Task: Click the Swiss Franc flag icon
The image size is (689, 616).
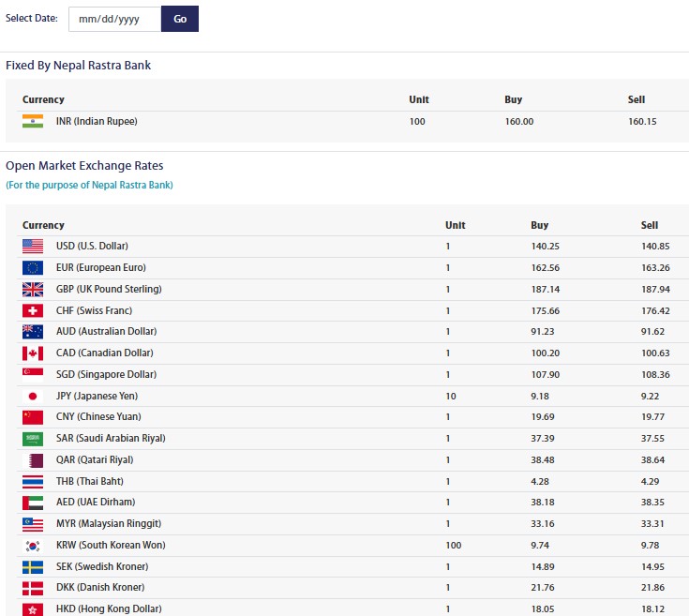Action: pyautogui.click(x=33, y=310)
